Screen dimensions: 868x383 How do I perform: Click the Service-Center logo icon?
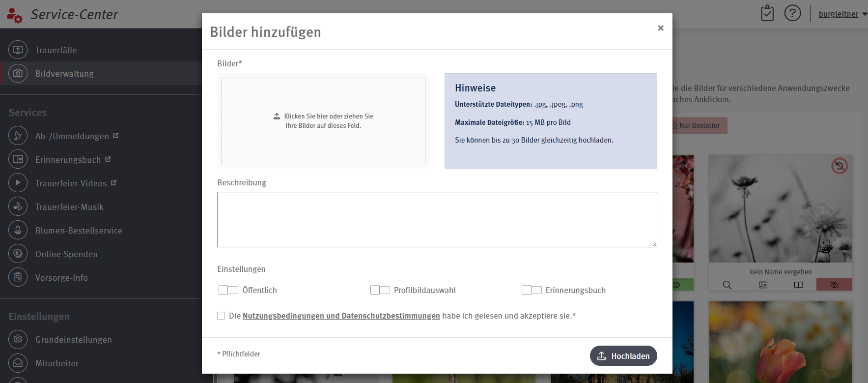(x=14, y=15)
